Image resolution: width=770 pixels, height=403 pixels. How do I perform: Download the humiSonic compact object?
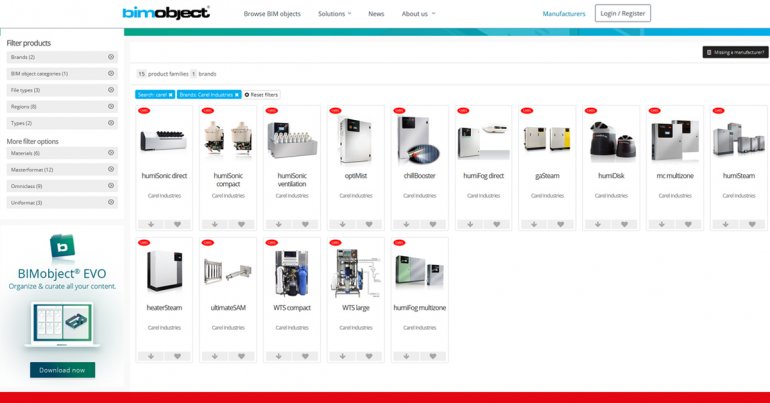click(x=215, y=224)
